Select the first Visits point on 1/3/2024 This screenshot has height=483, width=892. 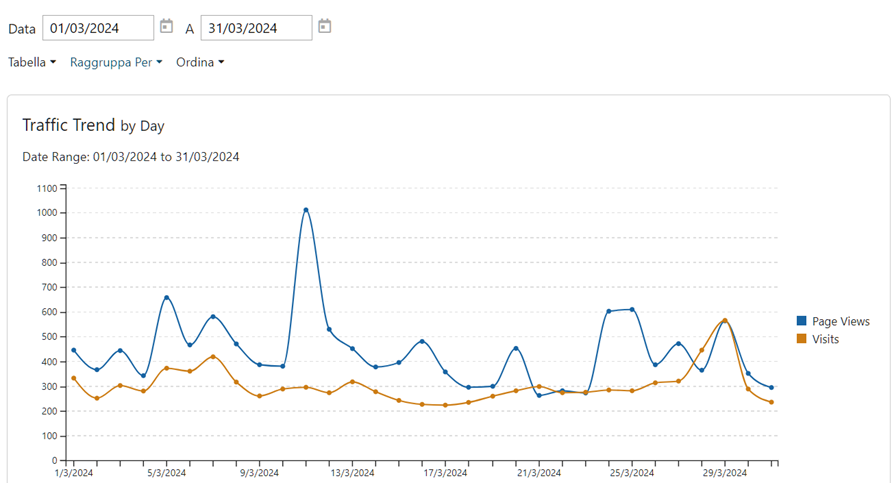coord(74,378)
